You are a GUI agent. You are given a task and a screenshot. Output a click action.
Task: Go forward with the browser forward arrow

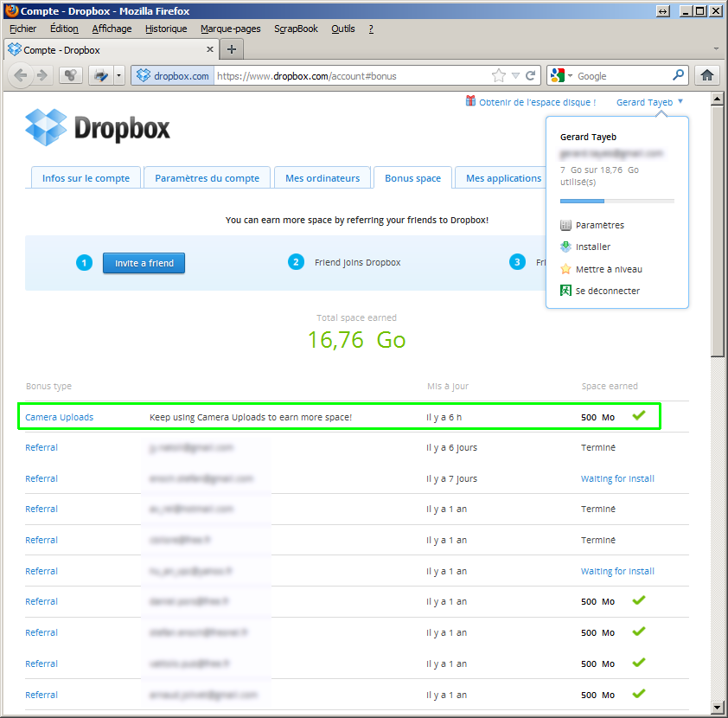tap(42, 75)
